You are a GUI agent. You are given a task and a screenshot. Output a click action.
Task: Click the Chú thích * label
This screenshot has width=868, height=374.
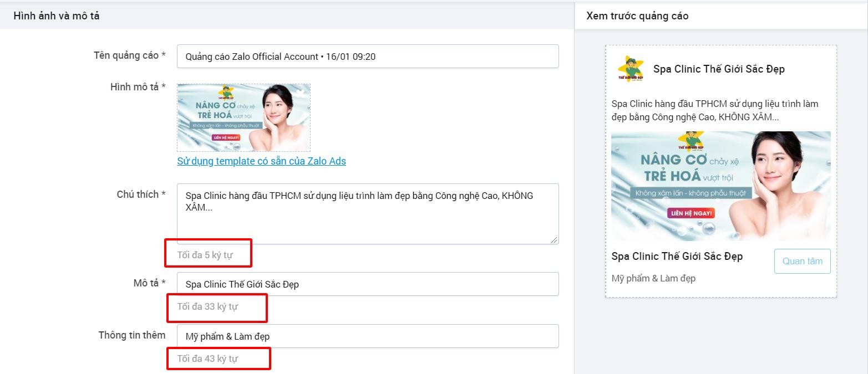[141, 194]
